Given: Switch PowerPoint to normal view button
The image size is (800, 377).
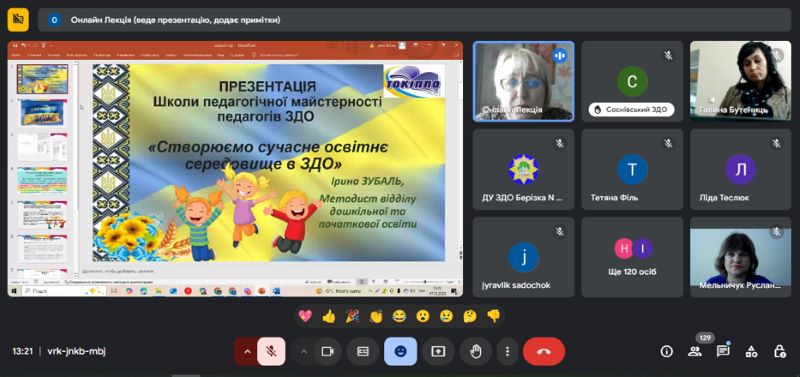Looking at the screenshot, I should [x=361, y=282].
